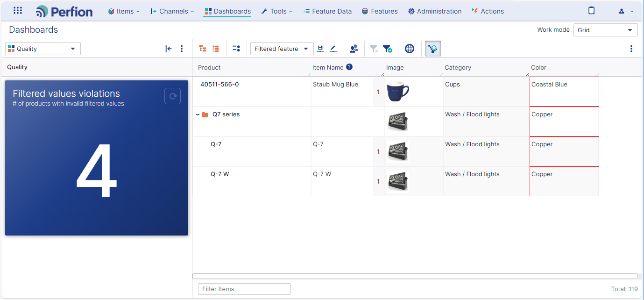Click the apply filter funnel icon
The width and height of the screenshot is (644, 300).
click(x=387, y=49)
